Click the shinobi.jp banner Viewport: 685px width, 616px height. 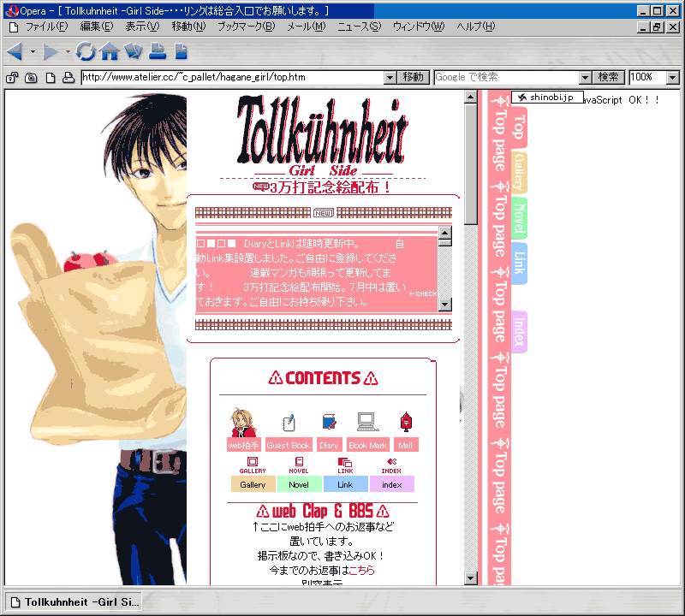(x=548, y=97)
